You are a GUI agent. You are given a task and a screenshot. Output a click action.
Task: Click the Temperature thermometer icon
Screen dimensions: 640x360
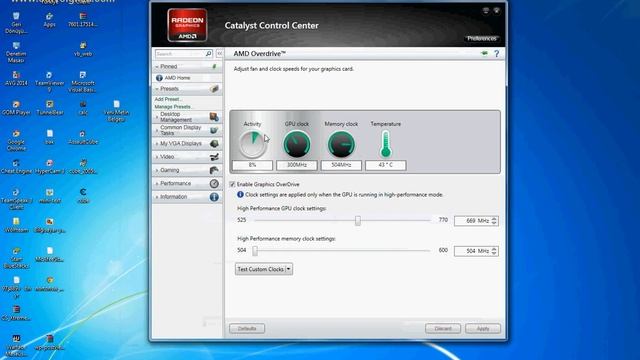385,144
